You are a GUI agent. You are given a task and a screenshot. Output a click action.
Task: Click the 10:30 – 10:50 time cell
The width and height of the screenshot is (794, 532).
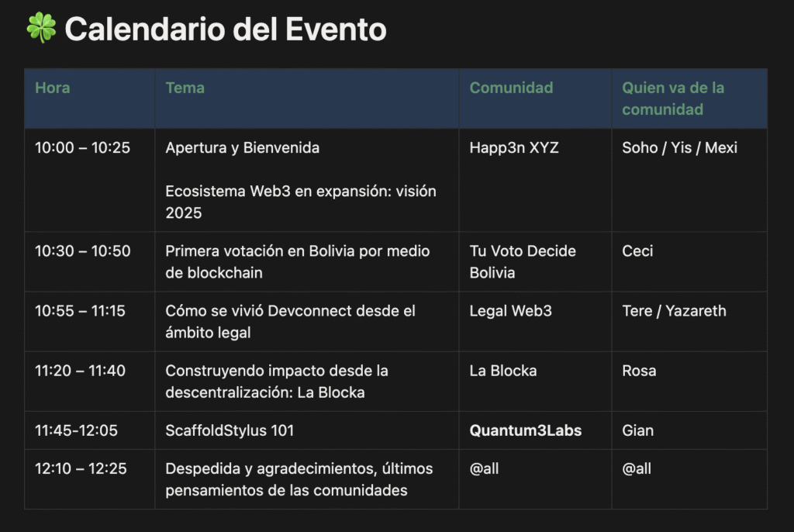(83, 250)
